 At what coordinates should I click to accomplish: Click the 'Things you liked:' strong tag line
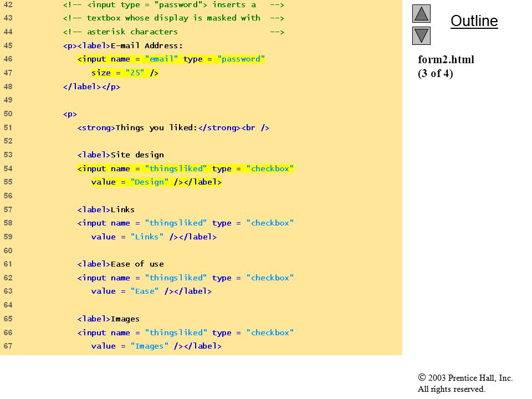click(x=173, y=128)
